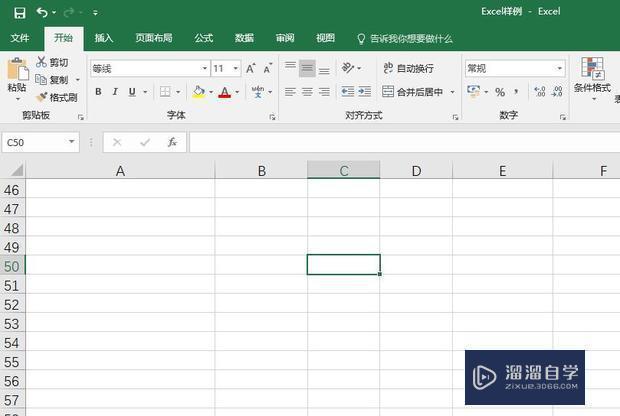Open Customize Quick Access Toolbar arrow
Screen dimensions: 620x416
95,13
